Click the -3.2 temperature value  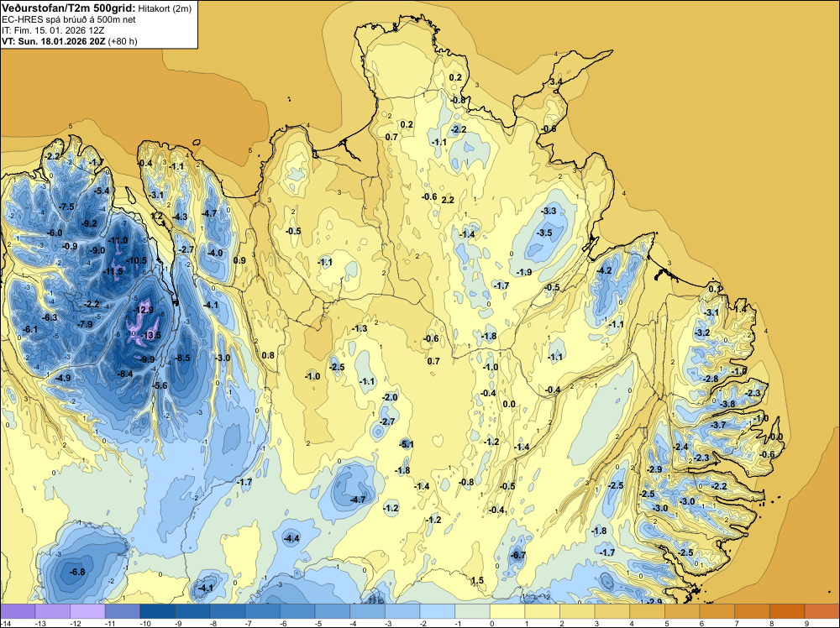click(x=701, y=332)
